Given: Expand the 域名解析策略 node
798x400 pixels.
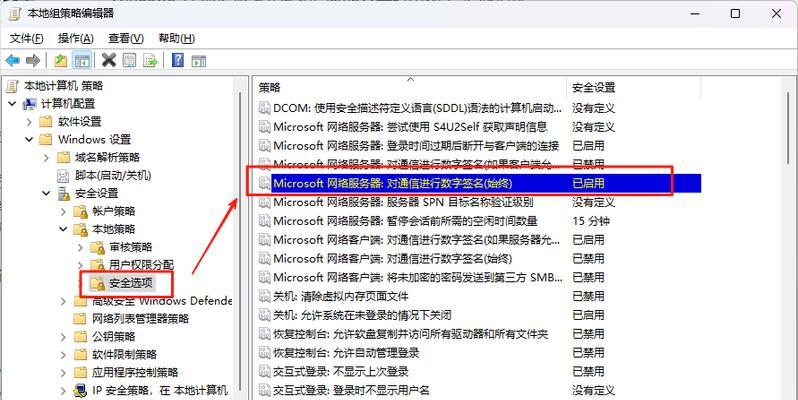Looking at the screenshot, I should click(46, 158).
